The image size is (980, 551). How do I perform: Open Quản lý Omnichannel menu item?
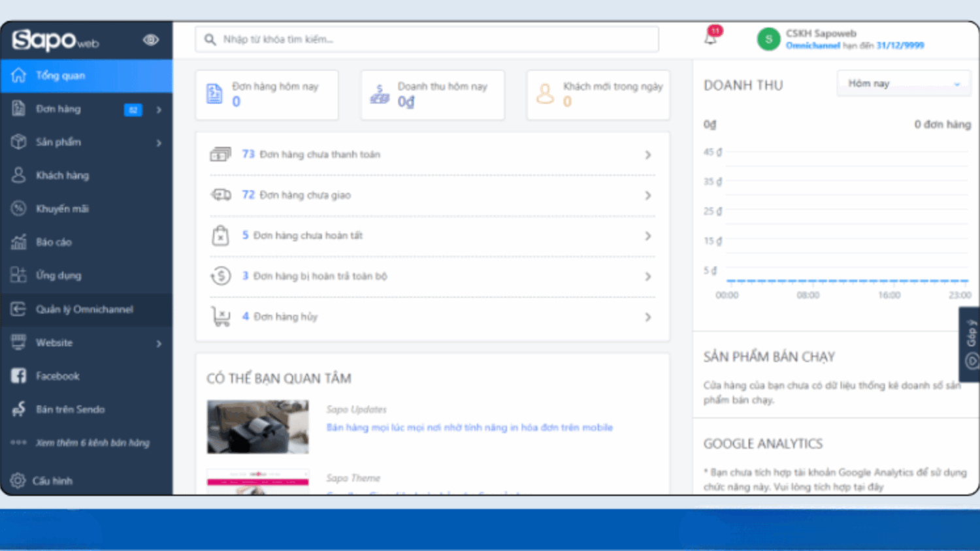point(84,309)
